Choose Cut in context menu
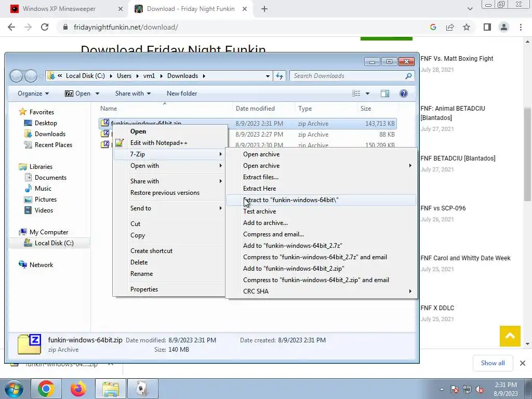The width and height of the screenshot is (532, 399). coord(136,224)
